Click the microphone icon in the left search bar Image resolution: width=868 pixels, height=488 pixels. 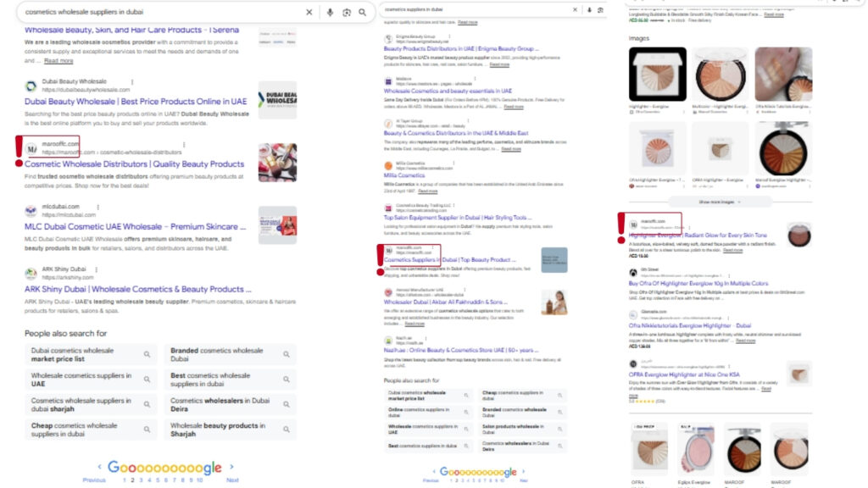click(330, 13)
